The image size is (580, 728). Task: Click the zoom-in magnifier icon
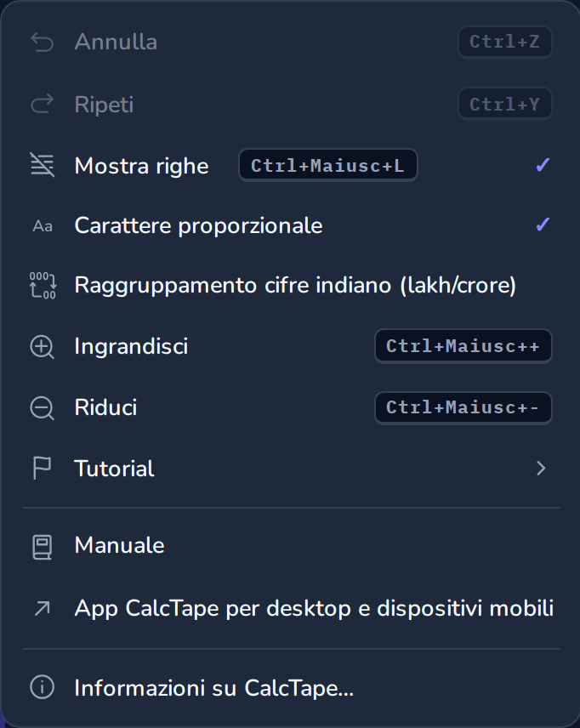pyautogui.click(x=43, y=347)
